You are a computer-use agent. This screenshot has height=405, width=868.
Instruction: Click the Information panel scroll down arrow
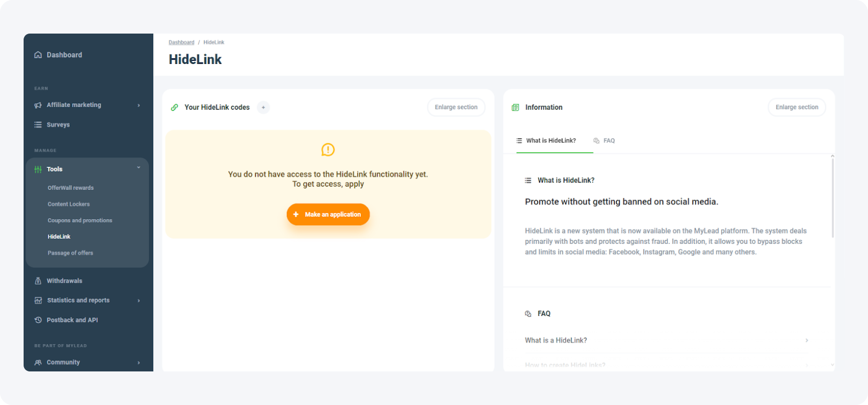point(832,365)
